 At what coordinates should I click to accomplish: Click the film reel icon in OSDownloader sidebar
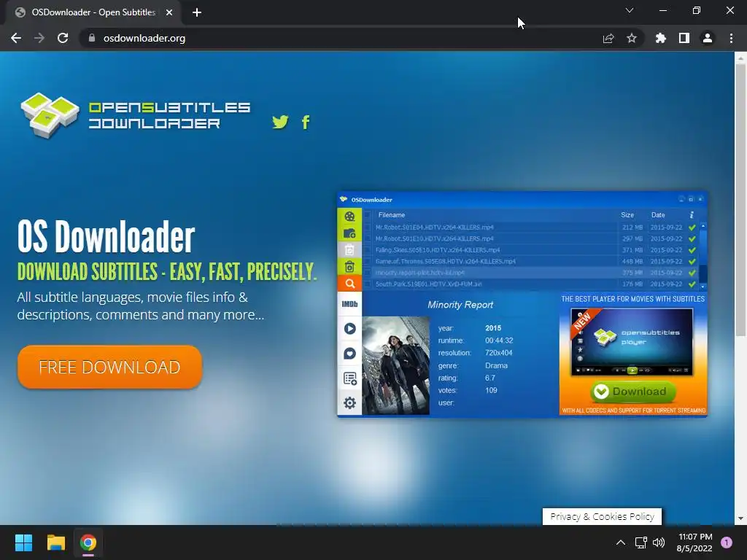click(349, 216)
